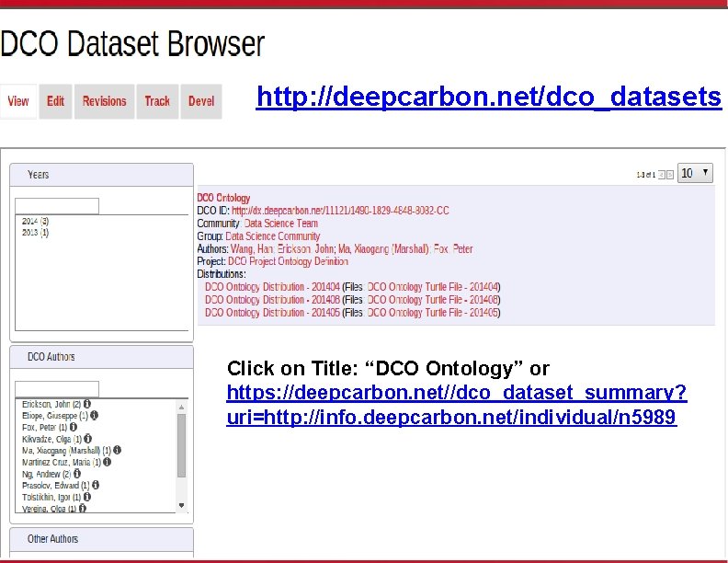Go to next results page arrow
This screenshot has height=563, width=728.
(x=670, y=175)
